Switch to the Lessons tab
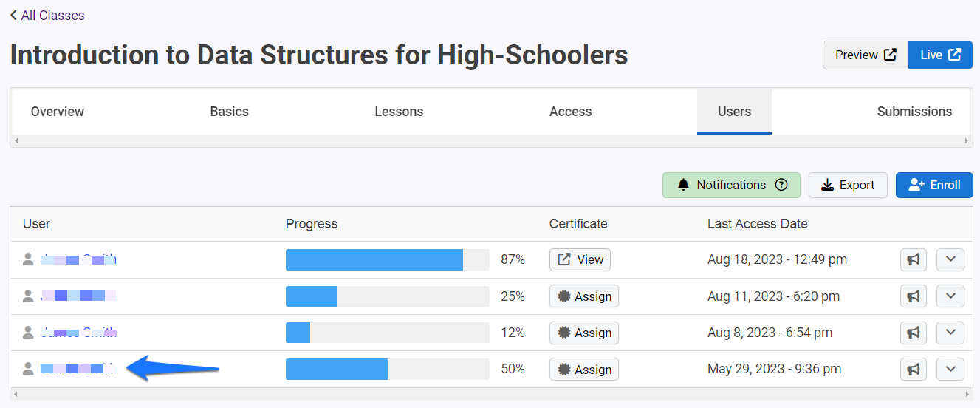The height and width of the screenshot is (408, 980). 399,112
